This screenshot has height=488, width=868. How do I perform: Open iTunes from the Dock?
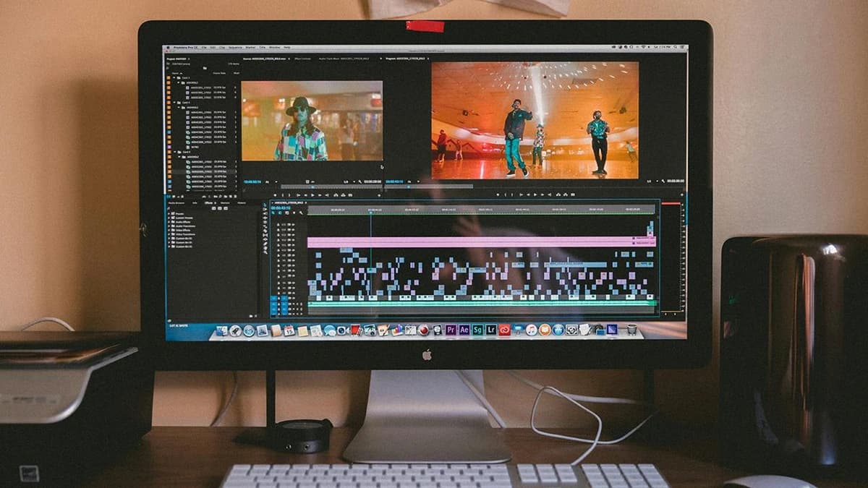pyautogui.click(x=531, y=330)
